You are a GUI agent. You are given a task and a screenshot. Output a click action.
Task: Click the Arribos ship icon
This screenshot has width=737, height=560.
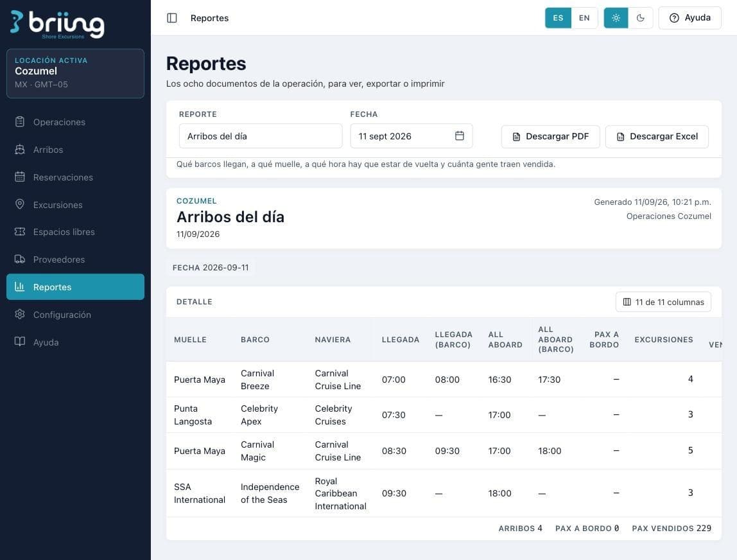(x=20, y=150)
